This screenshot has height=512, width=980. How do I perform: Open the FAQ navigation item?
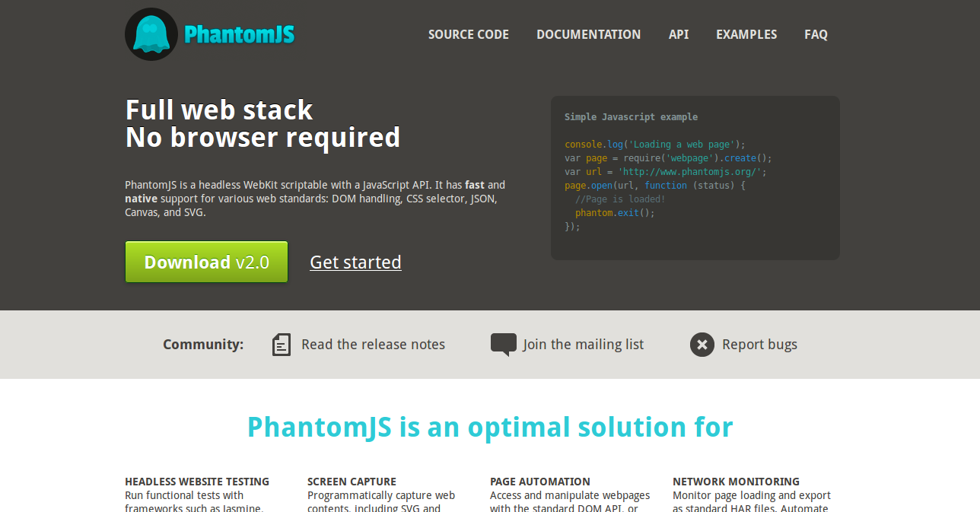coord(816,34)
